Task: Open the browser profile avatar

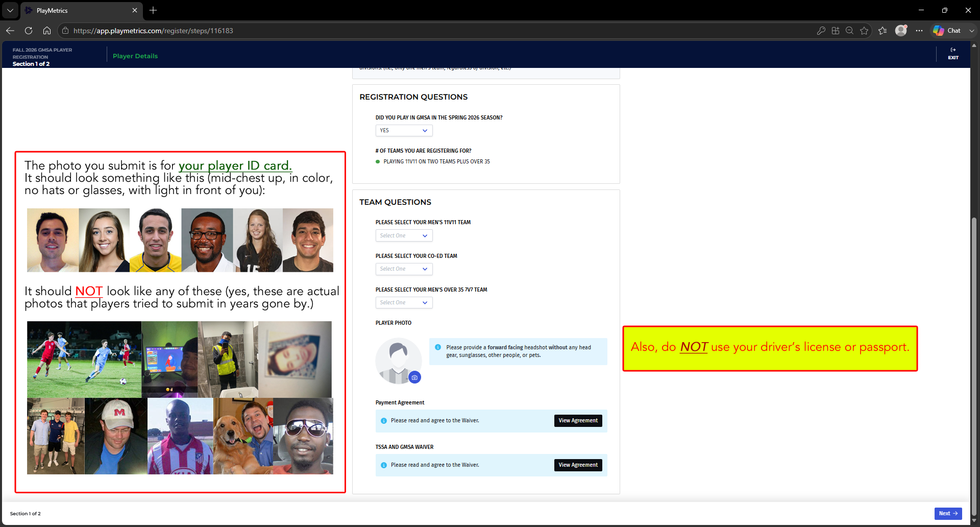Action: click(x=901, y=31)
